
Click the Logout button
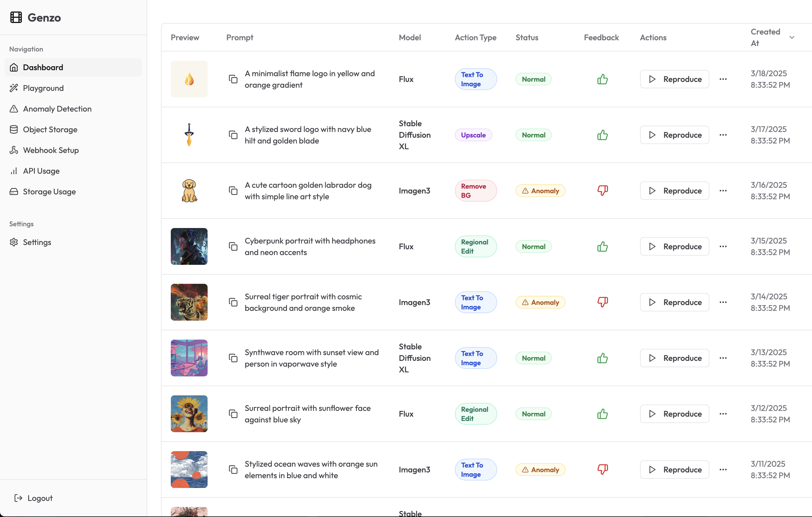[x=33, y=498]
